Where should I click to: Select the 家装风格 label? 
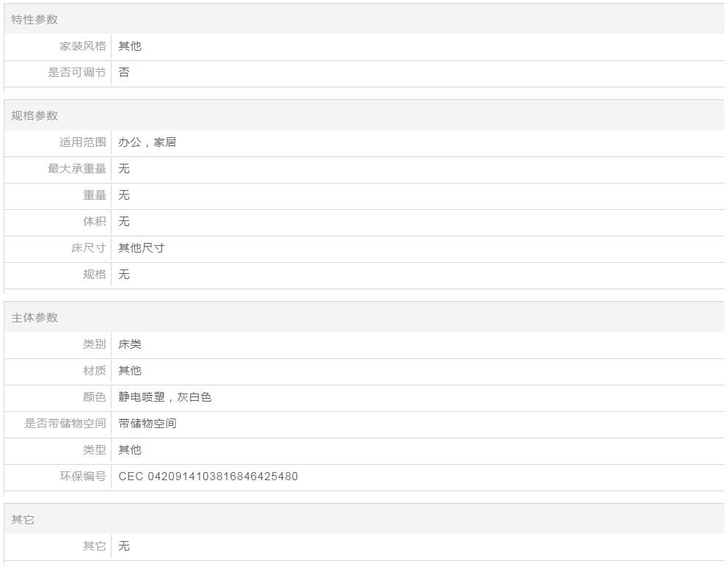83,46
